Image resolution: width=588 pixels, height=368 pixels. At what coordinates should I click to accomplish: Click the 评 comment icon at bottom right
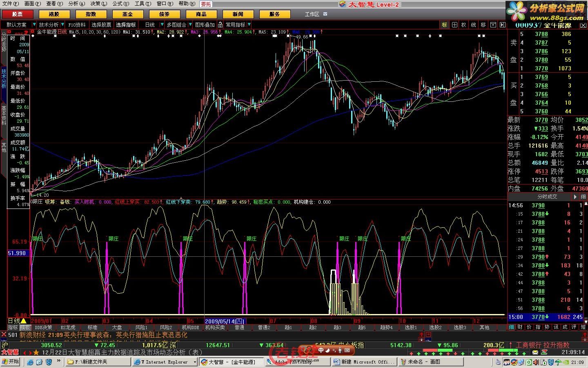[x=574, y=327]
